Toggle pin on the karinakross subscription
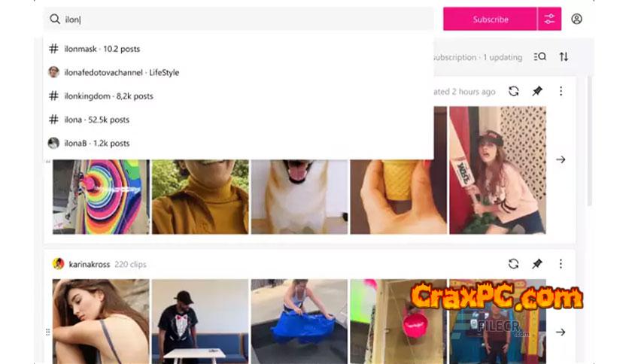The image size is (629, 364). [537, 264]
